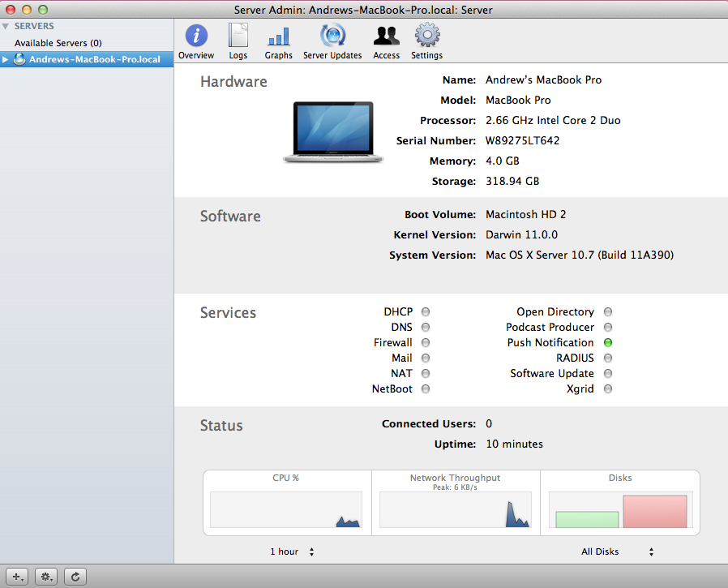Open the All Disks popup menu
Screen dimensions: 728x588
pos(618,552)
